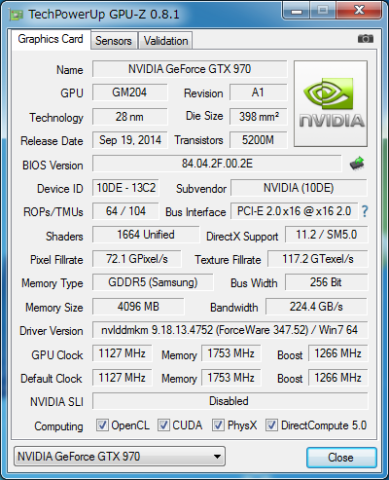Click the Device ID field 10DE - 13C2
The width and height of the screenshot is (389, 480).
coord(126,188)
